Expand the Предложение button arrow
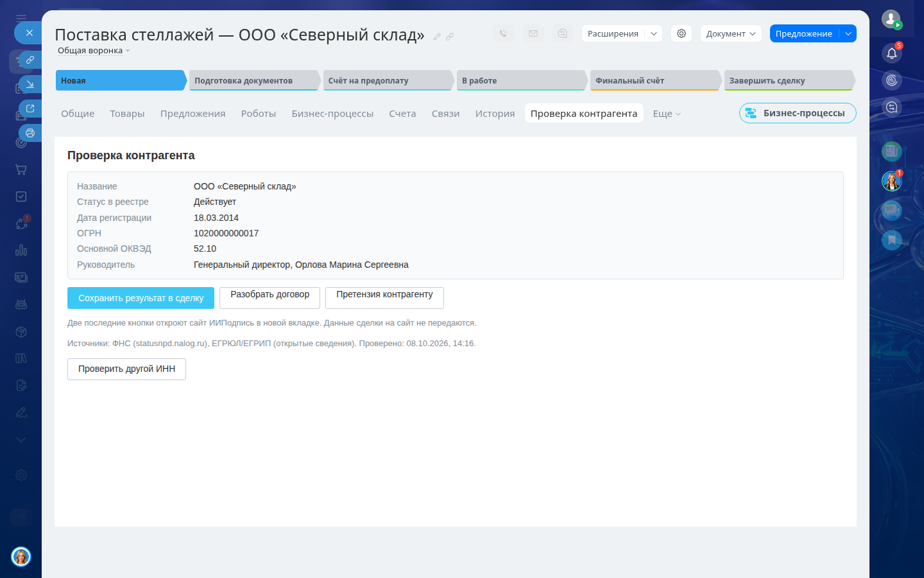The image size is (924, 578). pos(848,33)
